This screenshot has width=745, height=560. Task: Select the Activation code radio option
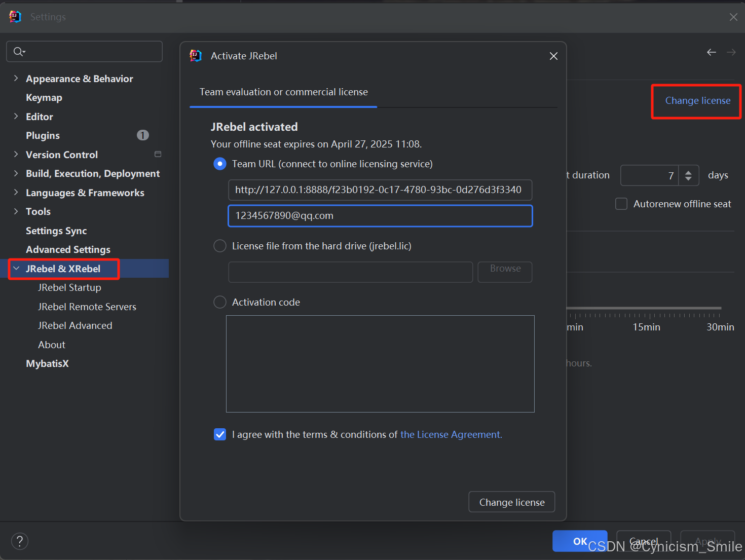point(220,302)
